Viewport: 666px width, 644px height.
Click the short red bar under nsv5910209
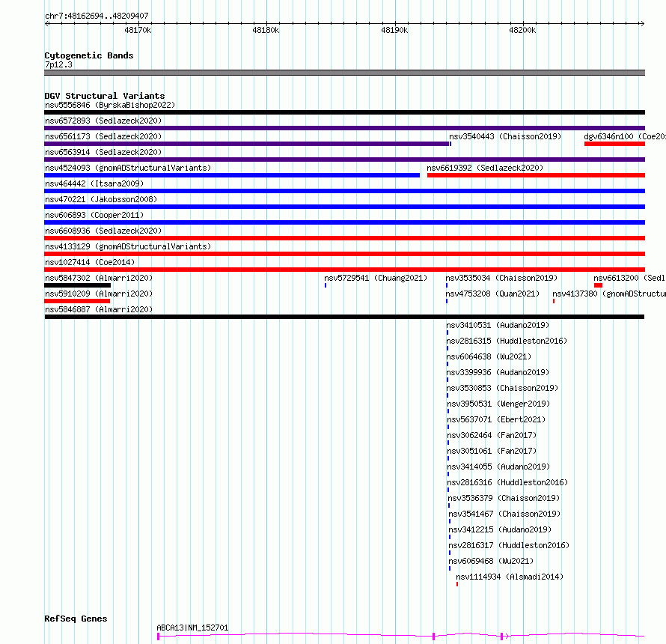click(x=77, y=301)
